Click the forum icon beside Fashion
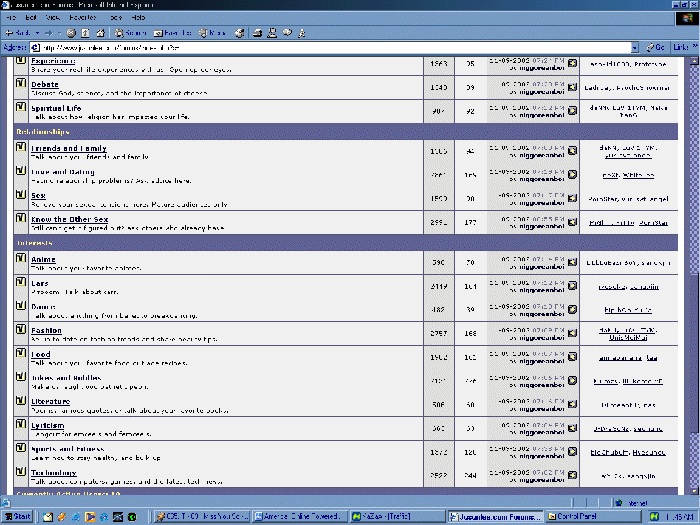Screen dimensions: 700x525 point(21,330)
